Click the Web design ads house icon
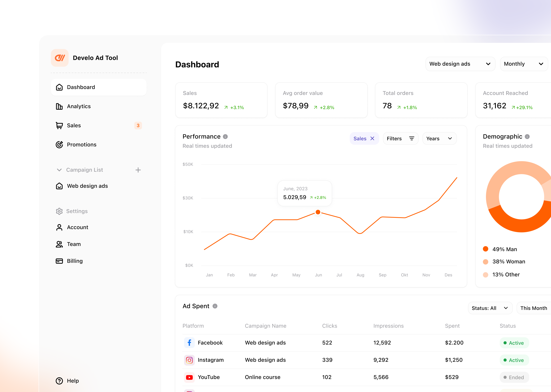Screen dimensions: 551x392 pyautogui.click(x=59, y=186)
